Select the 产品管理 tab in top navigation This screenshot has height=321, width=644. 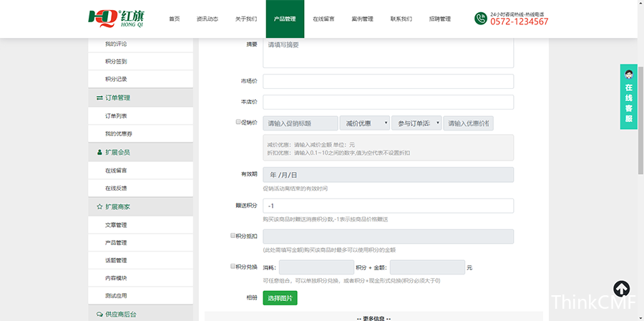coord(285,19)
